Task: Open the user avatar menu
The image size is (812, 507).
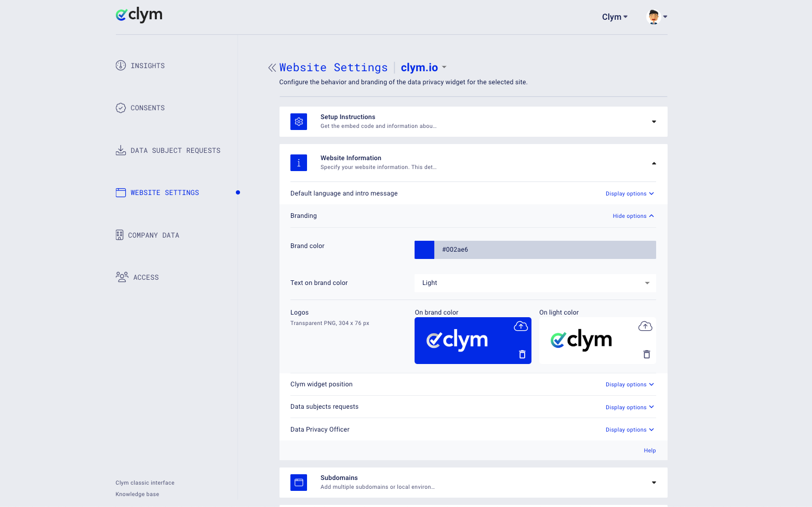Action: pos(657,17)
